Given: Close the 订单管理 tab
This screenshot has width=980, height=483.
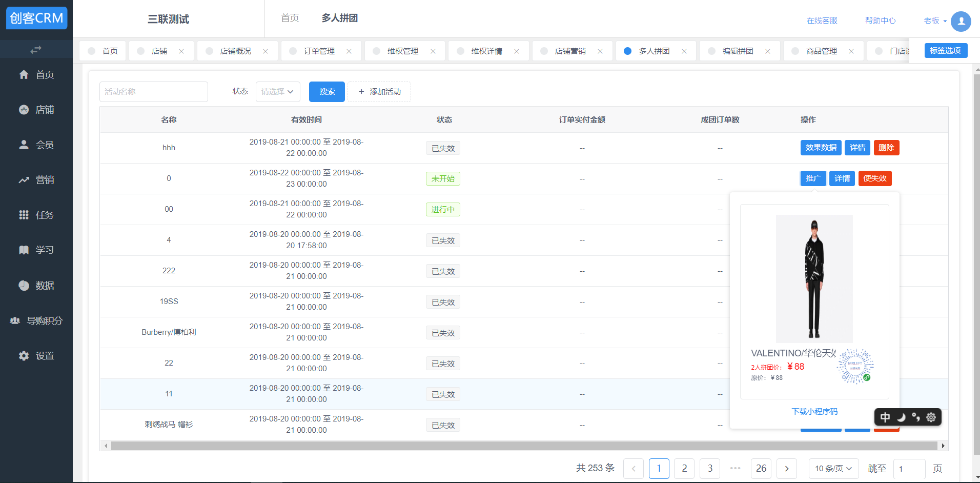Looking at the screenshot, I should pos(349,51).
